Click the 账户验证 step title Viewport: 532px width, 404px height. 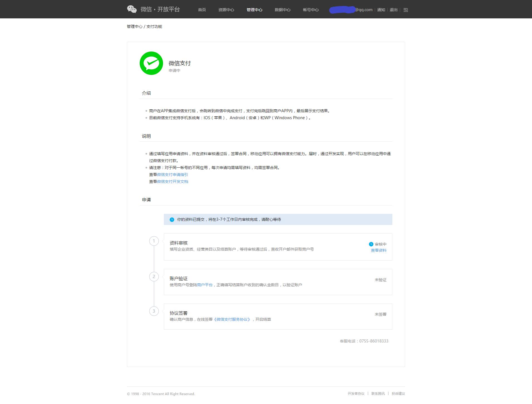179,278
